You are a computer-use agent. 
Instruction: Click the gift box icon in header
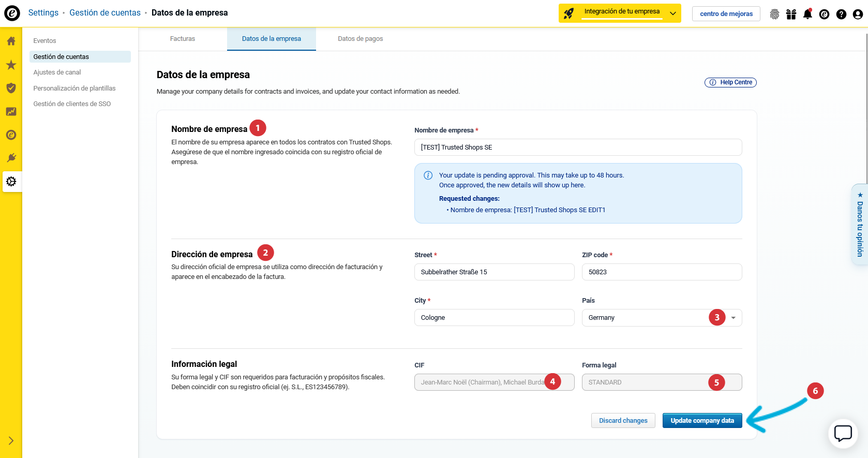[791, 14]
